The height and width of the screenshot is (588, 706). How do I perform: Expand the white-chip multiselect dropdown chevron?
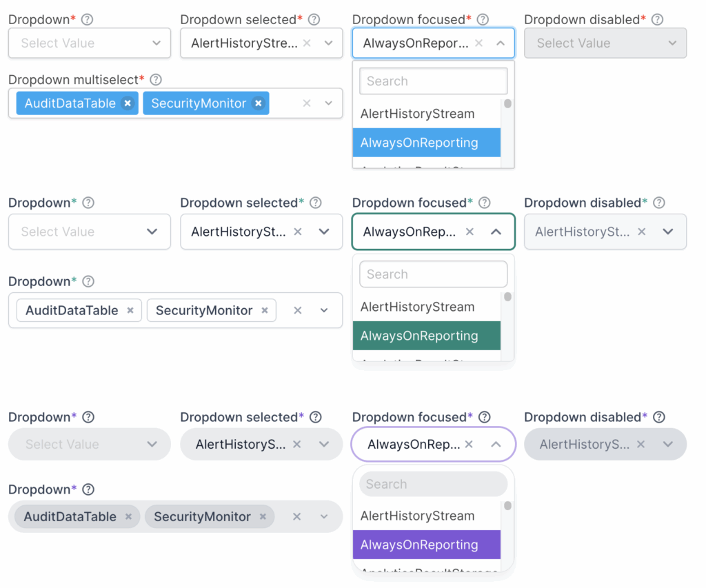324,311
